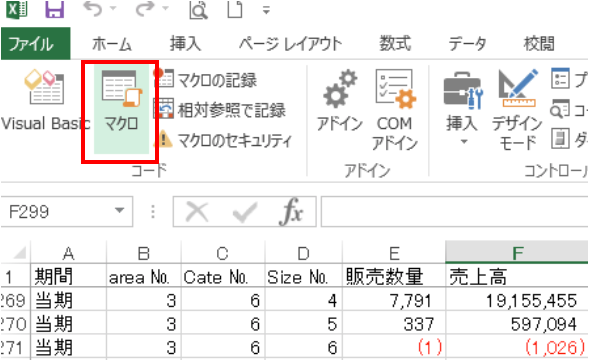This screenshot has width=591, height=360.
Task: Toggle デザイン モード
Action: [x=517, y=110]
